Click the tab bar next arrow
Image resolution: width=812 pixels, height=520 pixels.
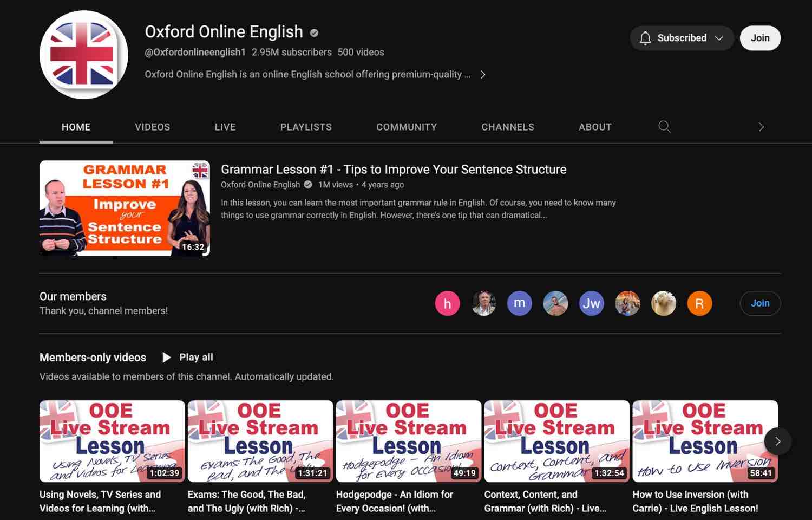(x=761, y=127)
